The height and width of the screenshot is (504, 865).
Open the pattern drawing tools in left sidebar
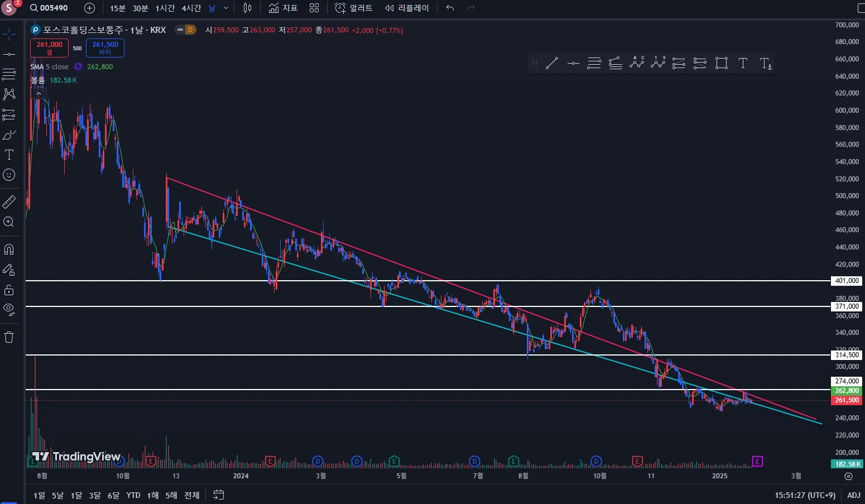9,94
